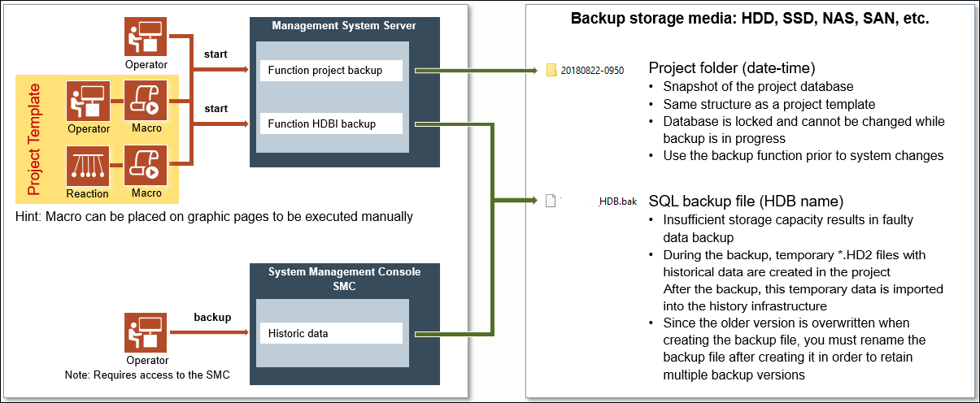
Task: Click the Historic data box
Action: (x=331, y=333)
